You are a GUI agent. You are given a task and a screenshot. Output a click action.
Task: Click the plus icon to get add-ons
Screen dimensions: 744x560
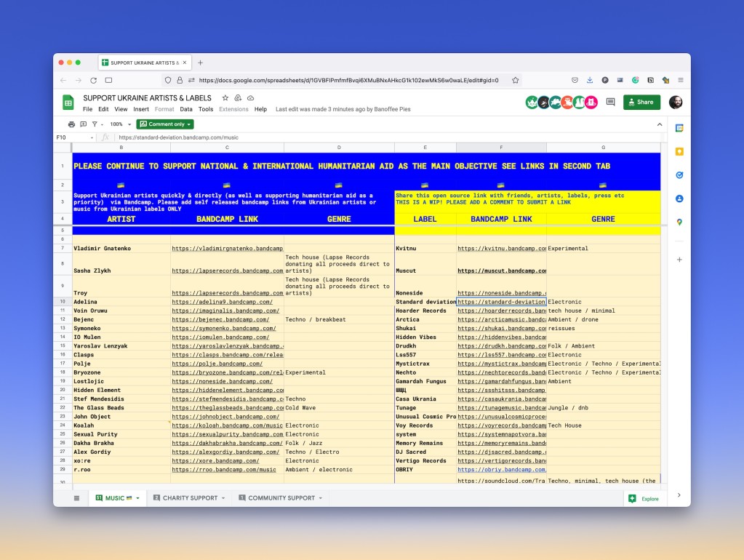pyautogui.click(x=679, y=260)
